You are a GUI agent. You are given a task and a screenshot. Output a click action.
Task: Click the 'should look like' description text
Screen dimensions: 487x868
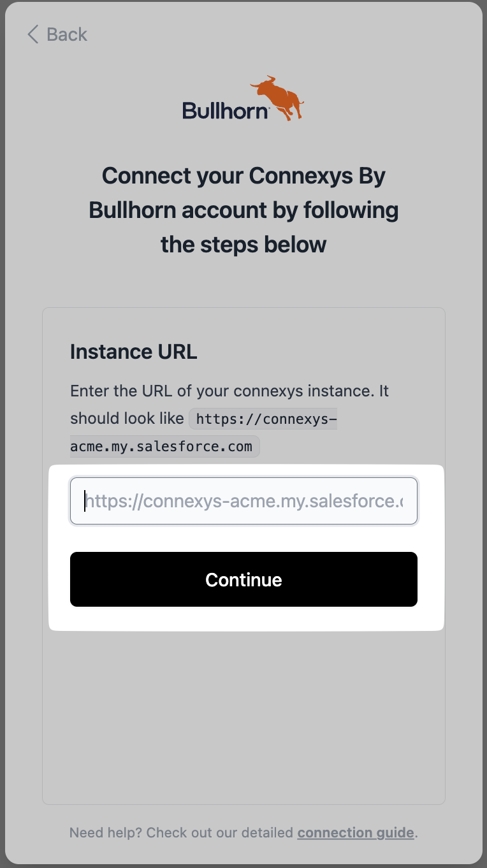tap(127, 419)
